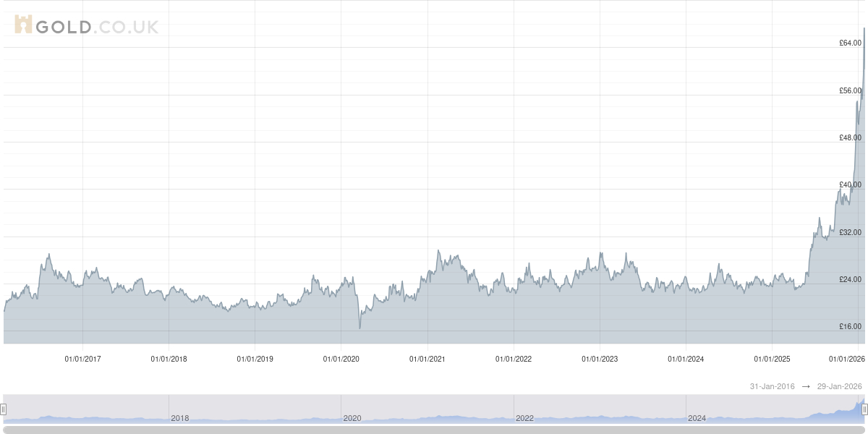This screenshot has width=868, height=434.
Task: Click the left navigator range handle
Action: 4,409
